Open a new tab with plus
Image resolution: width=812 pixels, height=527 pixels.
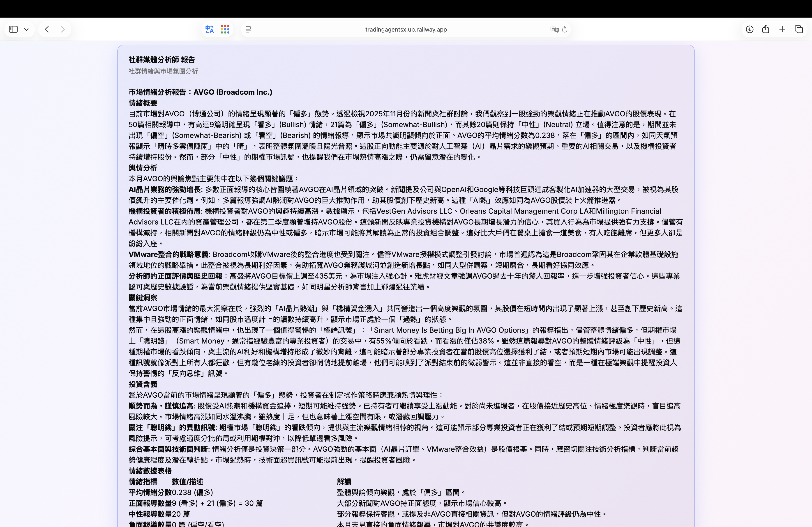782,29
